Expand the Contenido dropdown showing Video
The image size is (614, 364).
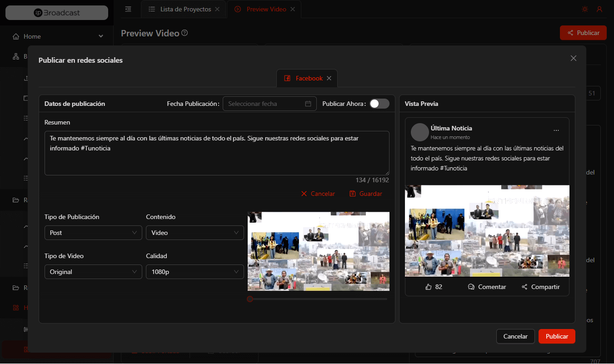tap(195, 233)
